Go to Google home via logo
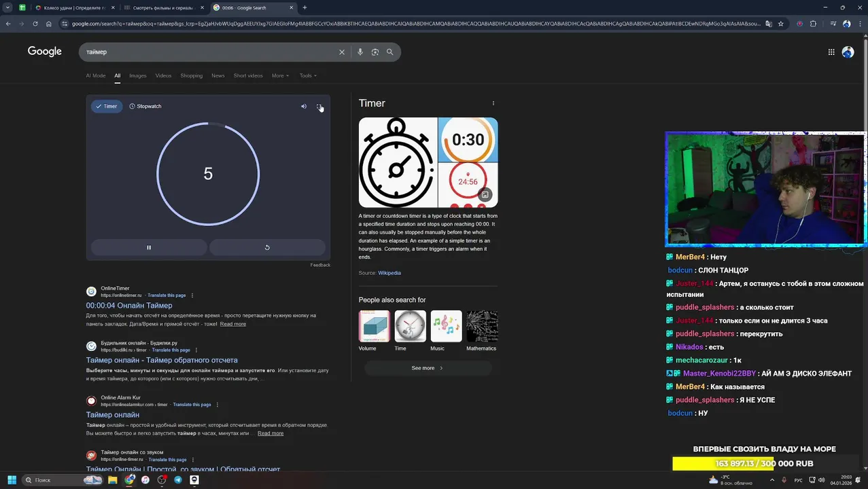Screen dimensions: 868x489 coord(45,52)
